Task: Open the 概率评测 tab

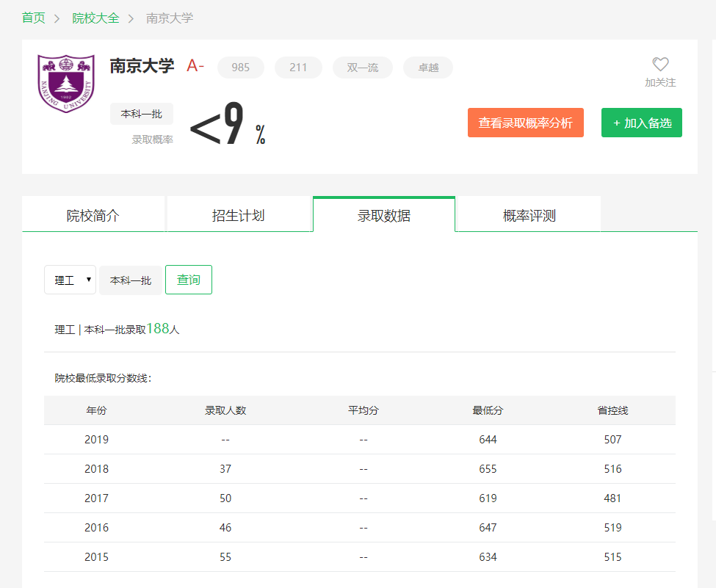Action: tap(529, 214)
